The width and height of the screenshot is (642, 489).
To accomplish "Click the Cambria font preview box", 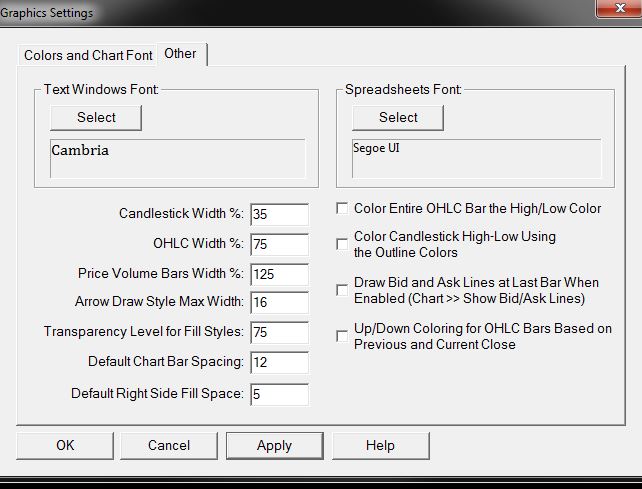I will [178, 158].
